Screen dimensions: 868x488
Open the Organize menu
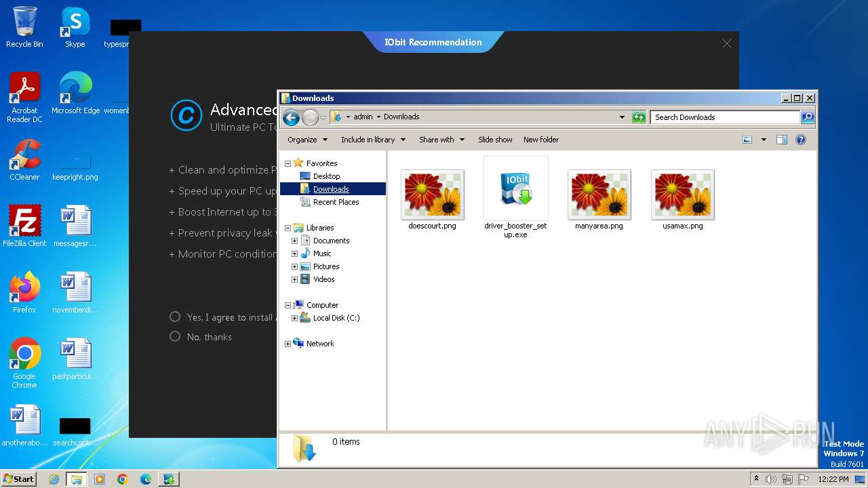307,140
